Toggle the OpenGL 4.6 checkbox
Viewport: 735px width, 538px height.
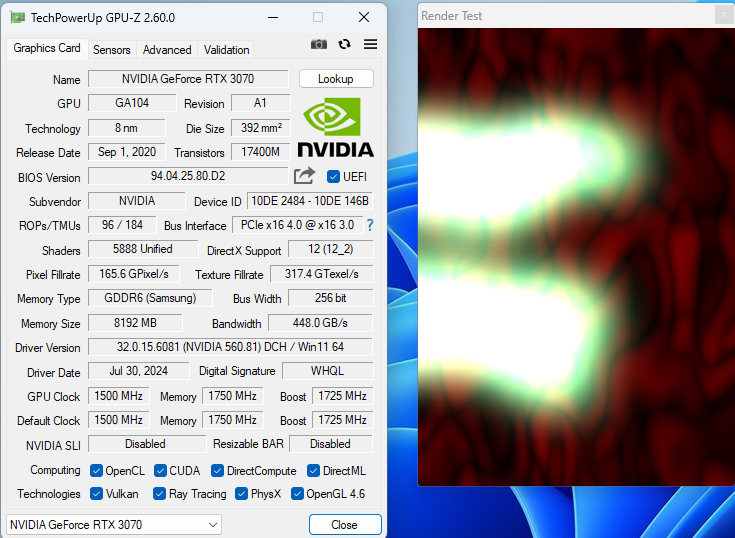click(297, 493)
